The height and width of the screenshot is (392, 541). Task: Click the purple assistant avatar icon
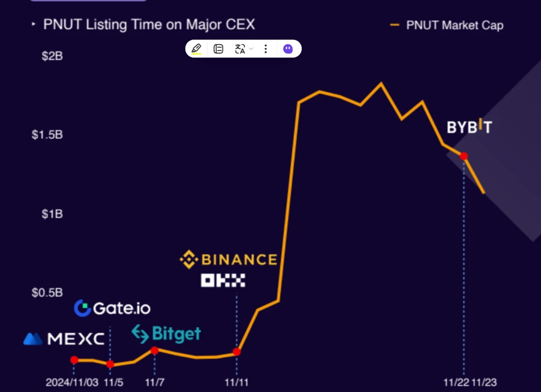click(x=288, y=49)
